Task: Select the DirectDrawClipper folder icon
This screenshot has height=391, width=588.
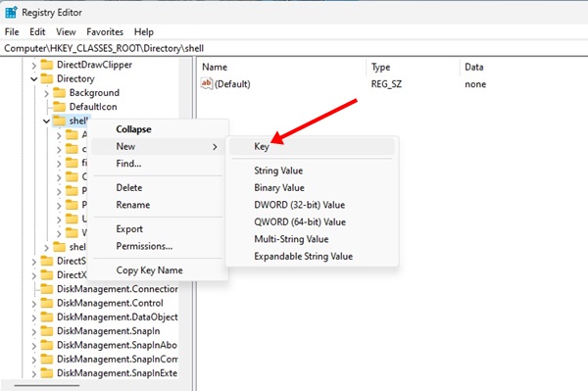Action: point(47,65)
